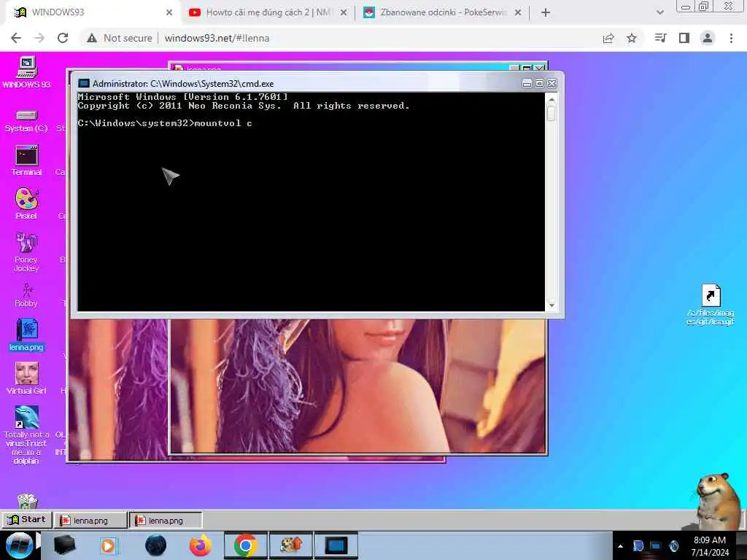Open the taskbar app with the orange up arrow
The height and width of the screenshot is (560, 747).
coord(291,545)
